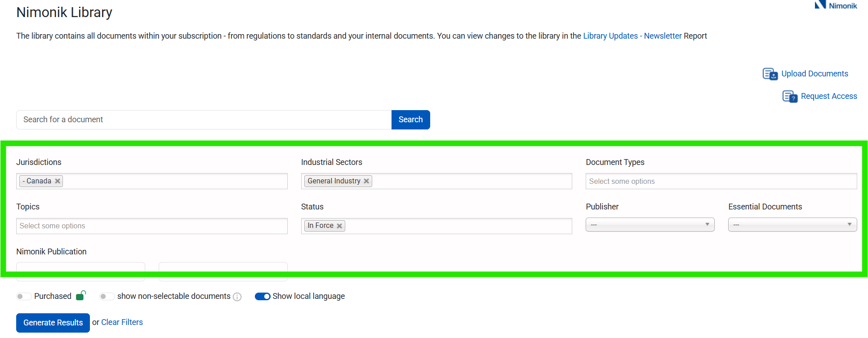
Task: Click the Status label
Action: 312,207
